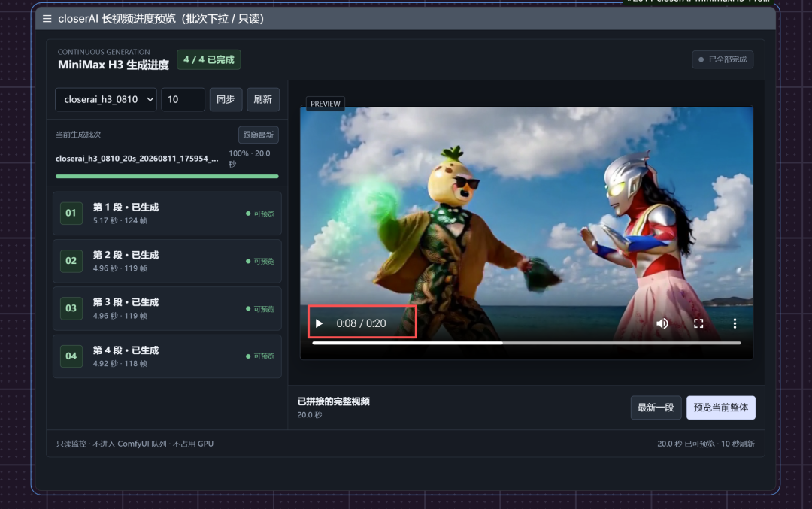Select segment 03 第 3 段 row
Viewport: 812px width, 509px height.
point(167,308)
